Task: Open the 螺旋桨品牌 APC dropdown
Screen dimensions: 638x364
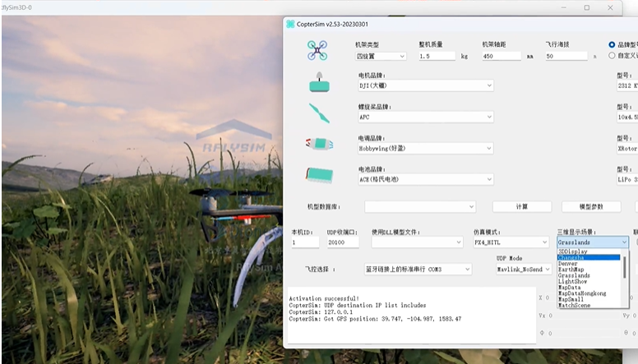Action: click(x=426, y=117)
